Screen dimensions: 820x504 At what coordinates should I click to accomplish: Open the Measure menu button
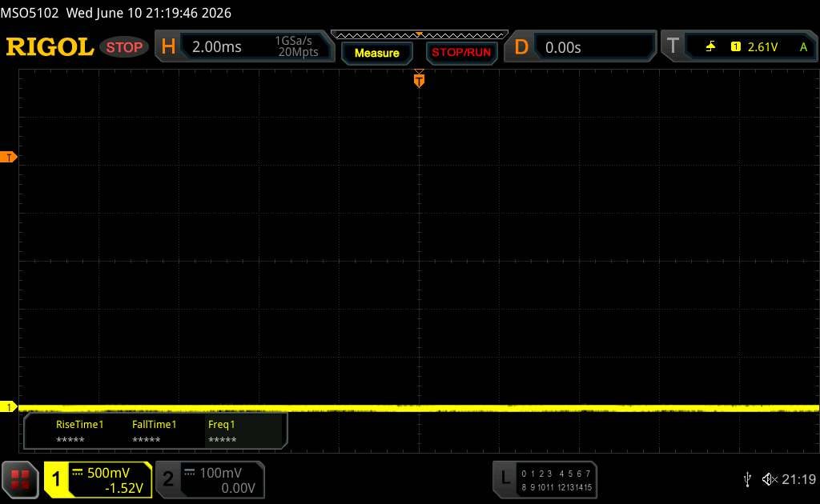tap(377, 53)
